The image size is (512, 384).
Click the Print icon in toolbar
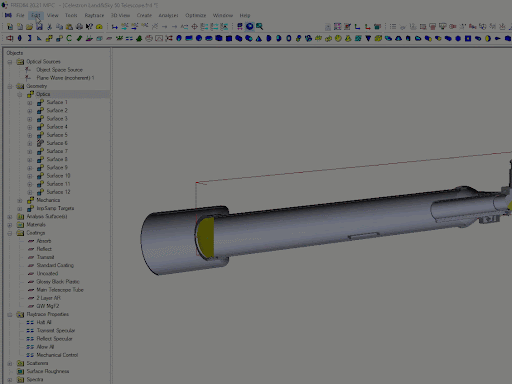pyautogui.click(x=79, y=27)
